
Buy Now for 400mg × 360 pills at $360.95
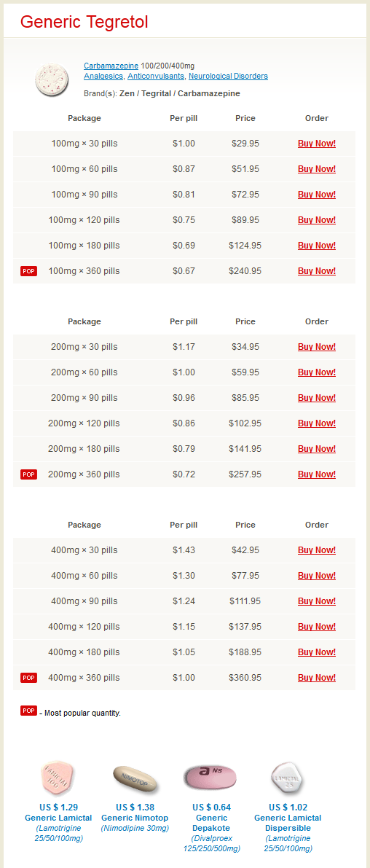pyautogui.click(x=317, y=677)
